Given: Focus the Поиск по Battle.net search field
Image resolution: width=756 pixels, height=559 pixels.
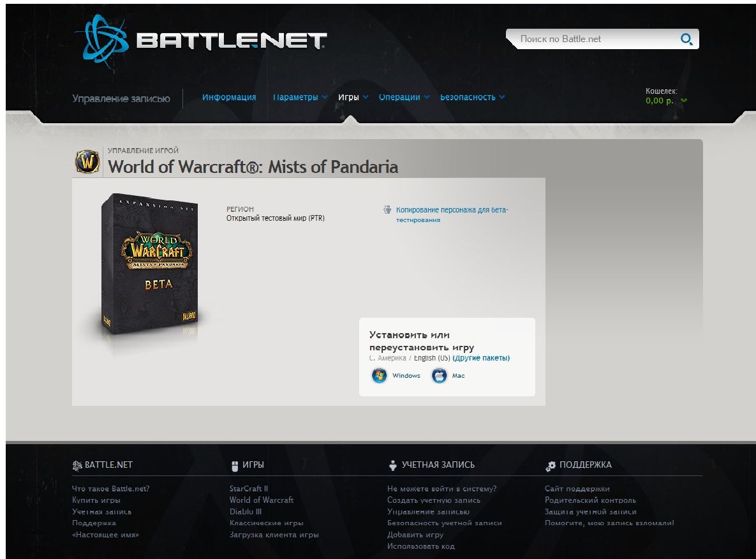Looking at the screenshot, I should coord(593,40).
